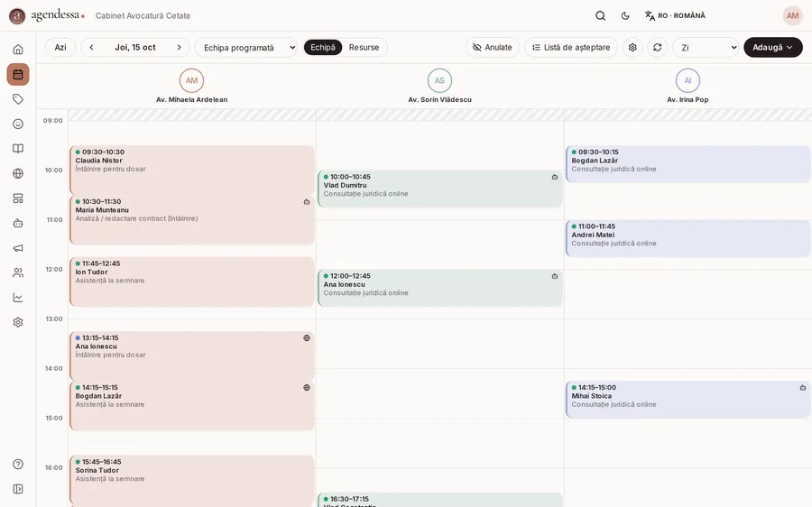Open Sorina Tudor 15:45 appointment

pos(192,481)
